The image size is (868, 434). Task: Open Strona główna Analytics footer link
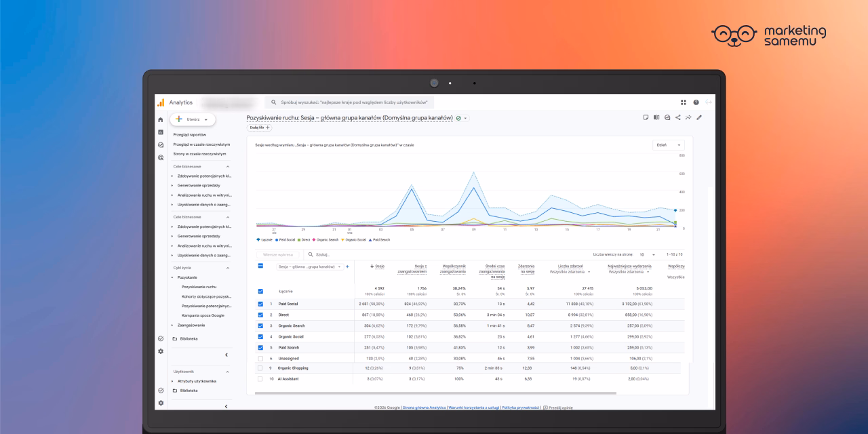424,408
